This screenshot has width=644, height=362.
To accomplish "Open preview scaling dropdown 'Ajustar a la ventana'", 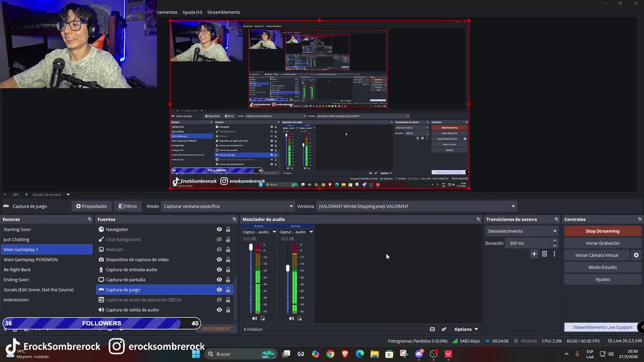I will point(51,195).
